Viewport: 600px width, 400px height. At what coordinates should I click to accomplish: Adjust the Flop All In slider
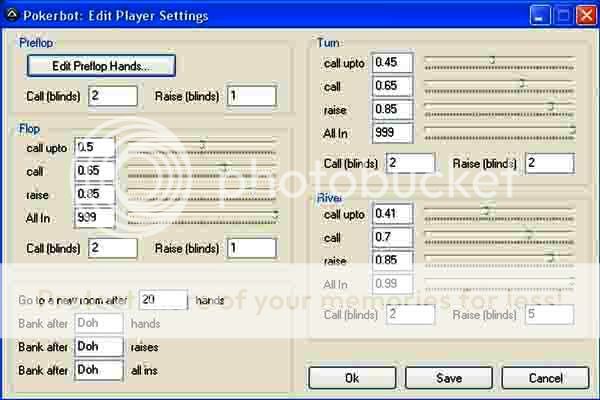[202, 217]
